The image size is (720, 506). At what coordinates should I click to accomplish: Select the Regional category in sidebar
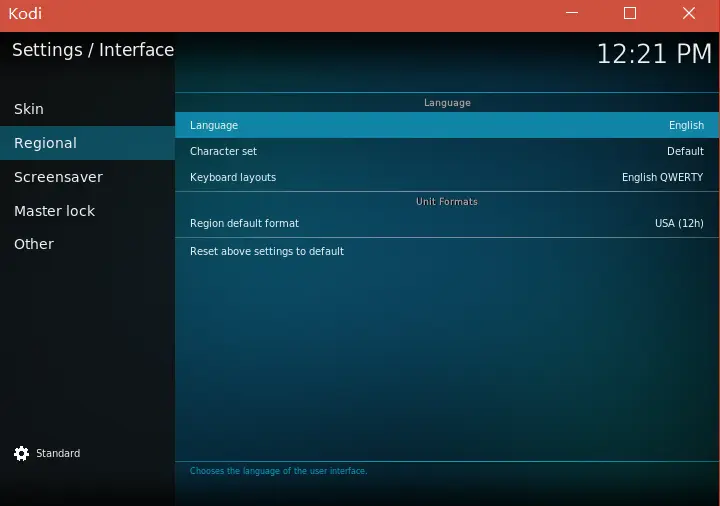[x=45, y=143]
